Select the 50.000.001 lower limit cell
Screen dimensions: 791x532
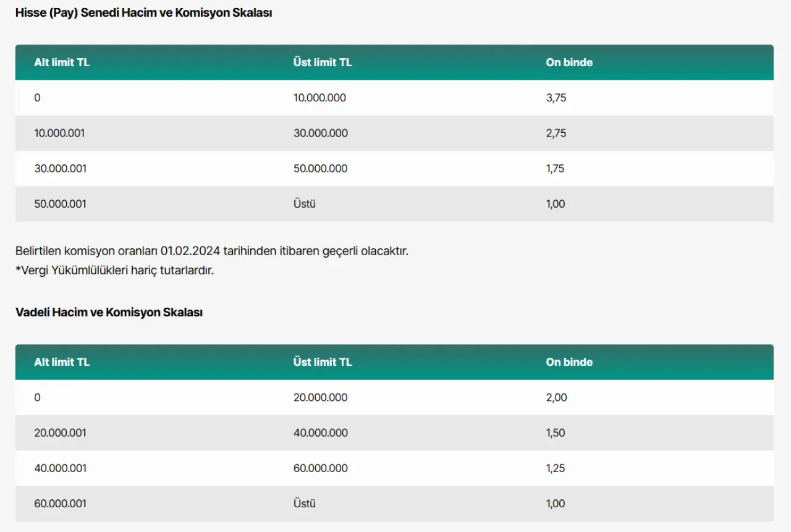pyautogui.click(x=60, y=204)
